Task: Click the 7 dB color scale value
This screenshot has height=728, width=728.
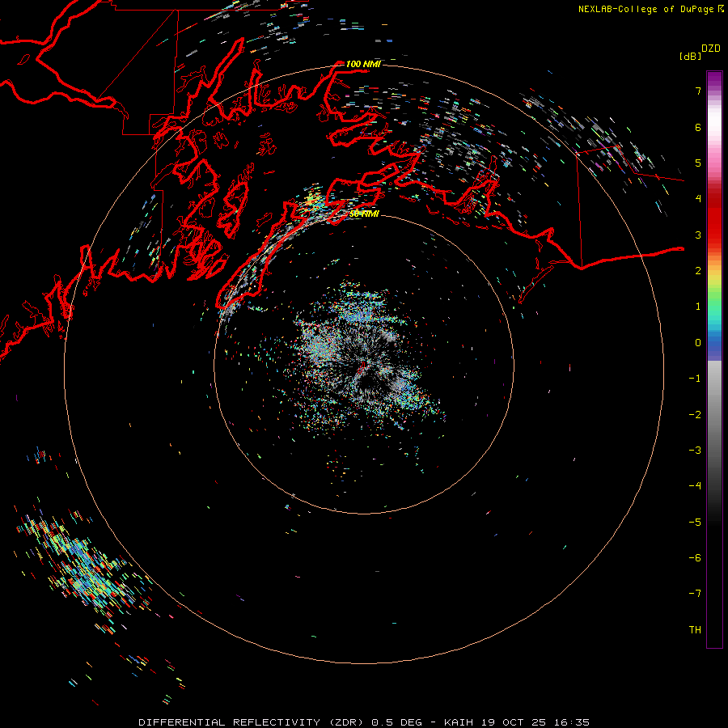Action: click(698, 91)
